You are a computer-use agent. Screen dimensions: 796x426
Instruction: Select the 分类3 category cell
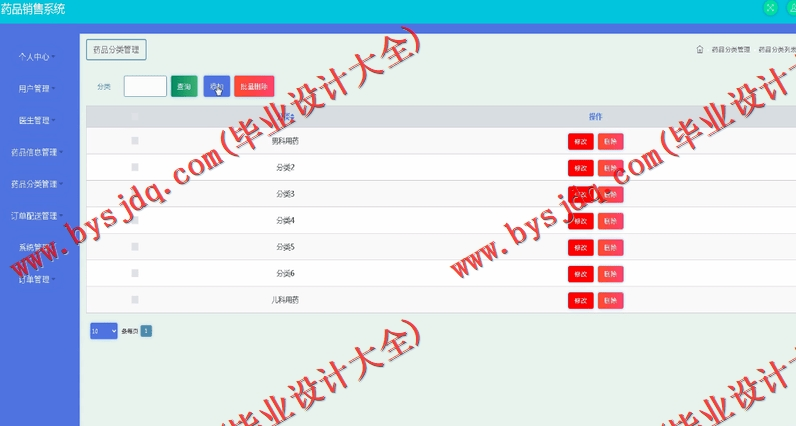click(285, 194)
